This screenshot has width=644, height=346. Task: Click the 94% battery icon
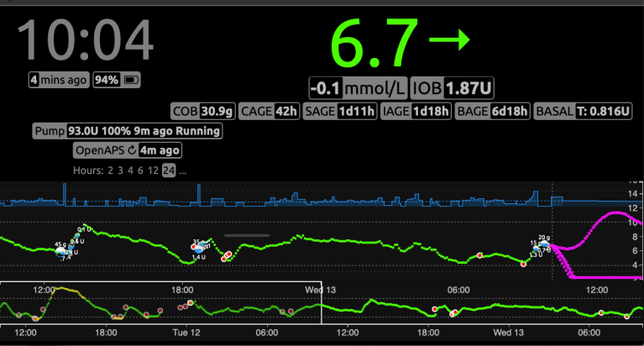[x=132, y=80]
